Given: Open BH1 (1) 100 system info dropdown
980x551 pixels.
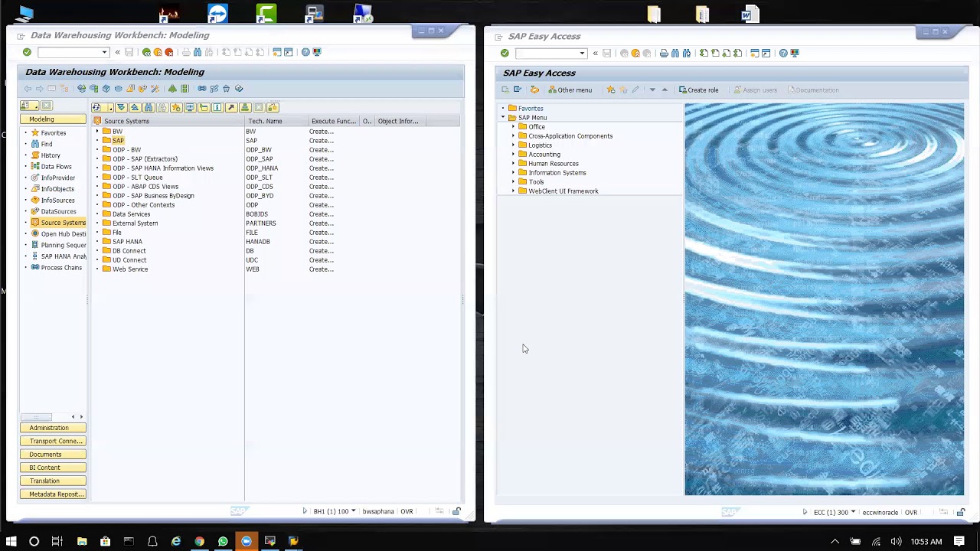Looking at the screenshot, I should [x=354, y=511].
